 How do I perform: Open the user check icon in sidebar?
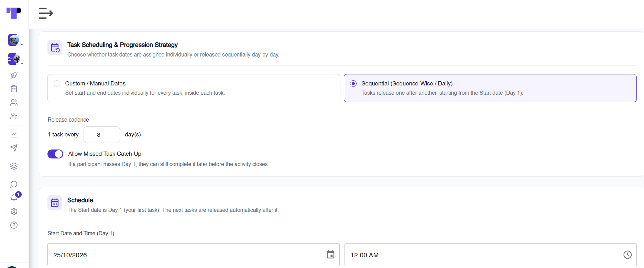[x=14, y=116]
